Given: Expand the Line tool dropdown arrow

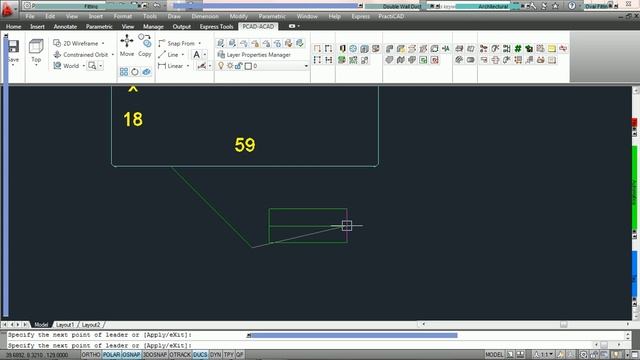Looking at the screenshot, I should tap(183, 55).
